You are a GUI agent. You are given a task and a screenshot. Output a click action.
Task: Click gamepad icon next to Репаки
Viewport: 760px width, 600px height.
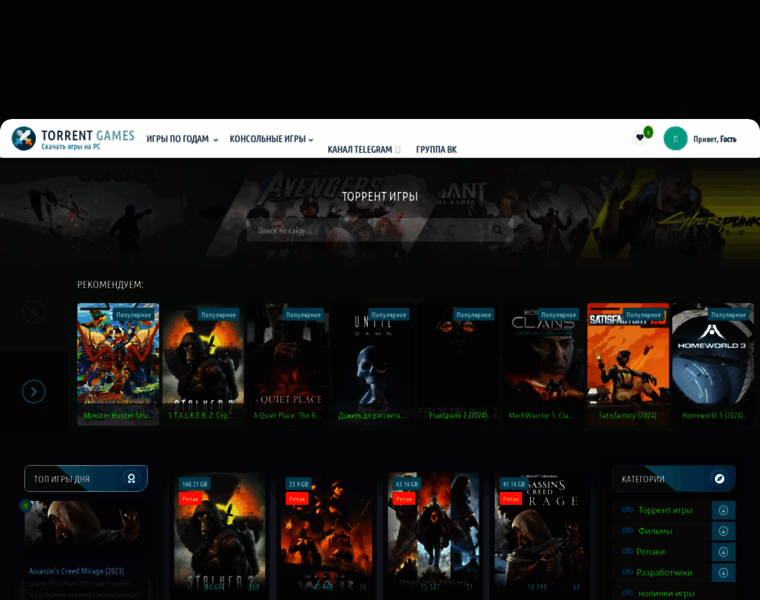tap(628, 552)
